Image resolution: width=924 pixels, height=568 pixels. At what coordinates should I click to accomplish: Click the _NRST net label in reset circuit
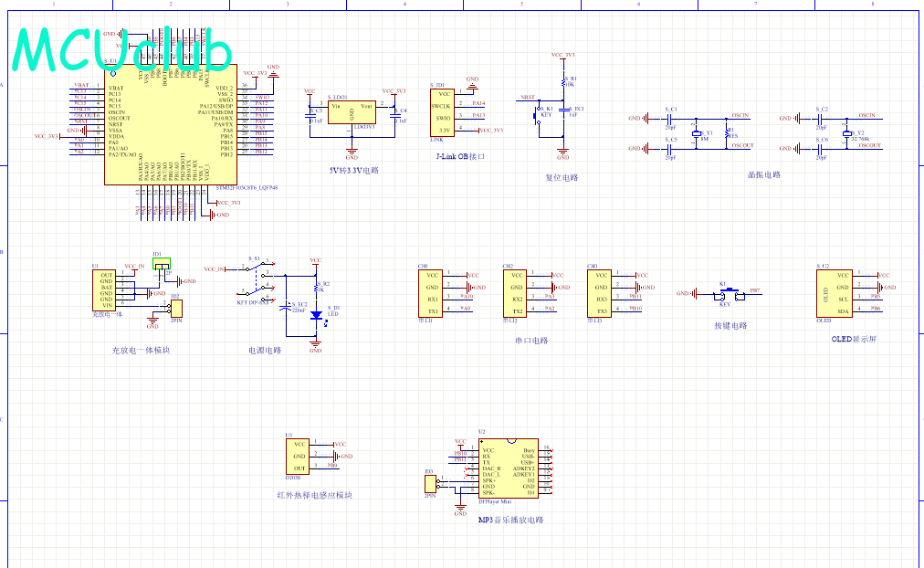526,98
